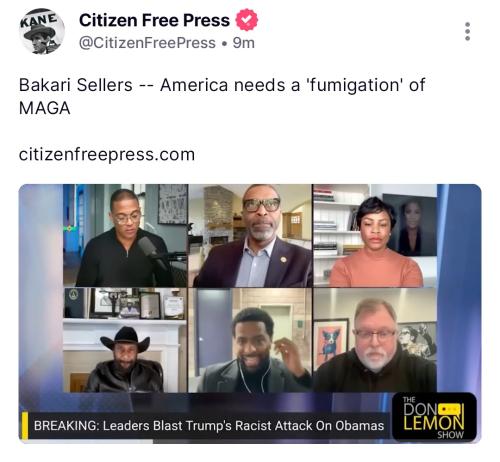The width and height of the screenshot is (500, 462).
Task: Click the BREAKING news headline banner
Action: 209,426
